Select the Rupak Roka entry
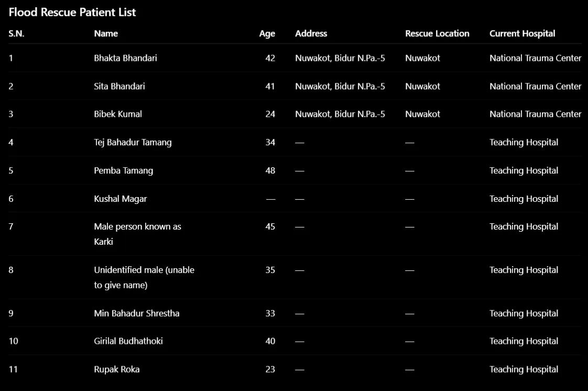The width and height of the screenshot is (588, 391). 117,370
